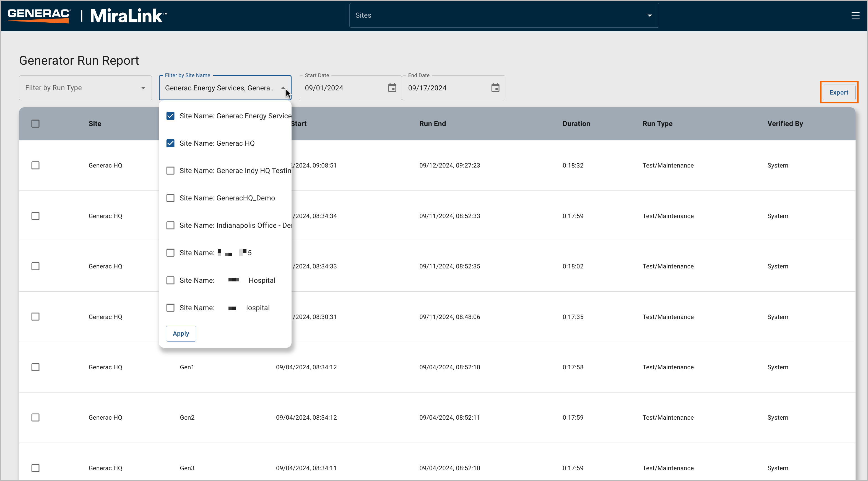
Task: Open the End Date calendar picker
Action: coord(495,88)
